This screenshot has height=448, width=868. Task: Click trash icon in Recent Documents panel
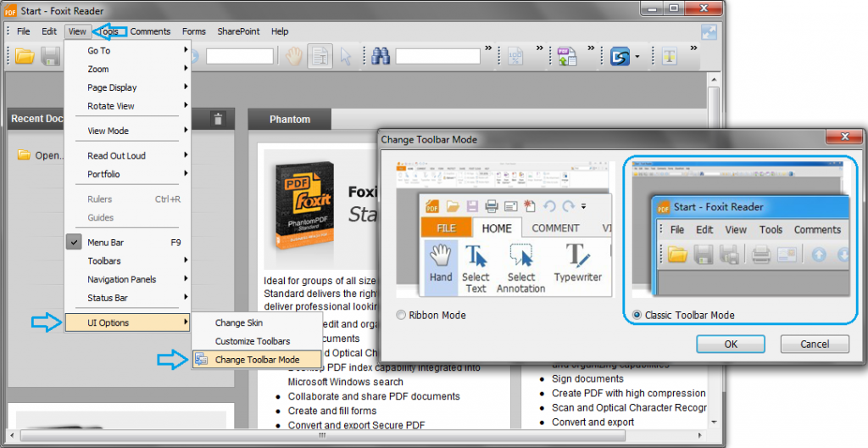pyautogui.click(x=218, y=119)
